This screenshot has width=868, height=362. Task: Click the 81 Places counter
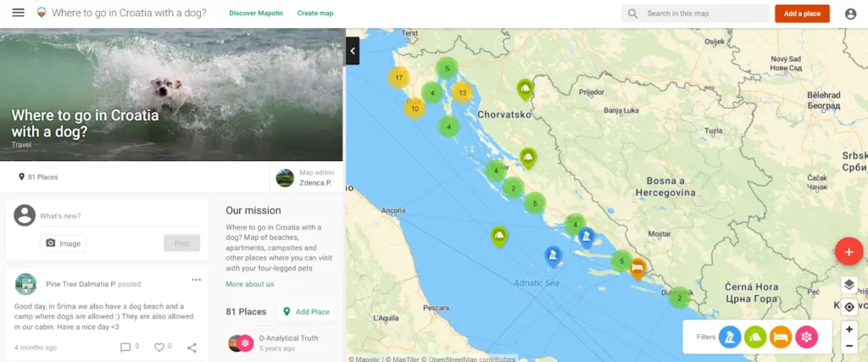tap(38, 177)
